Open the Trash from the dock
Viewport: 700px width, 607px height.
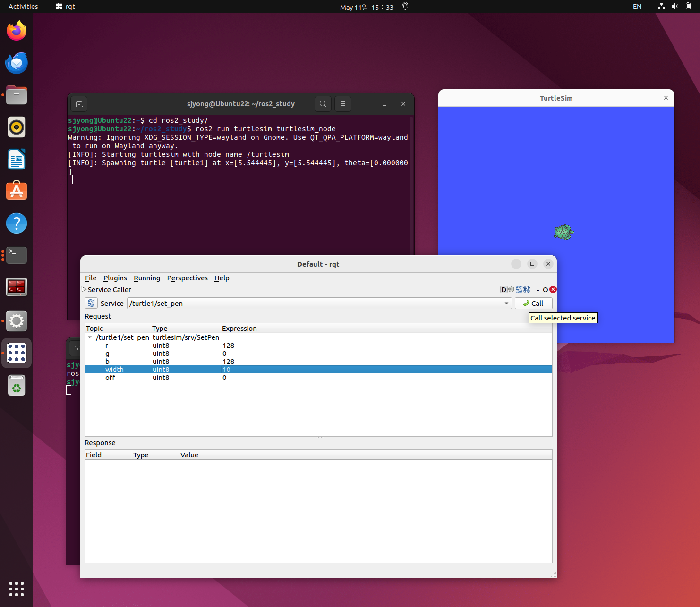click(x=17, y=385)
